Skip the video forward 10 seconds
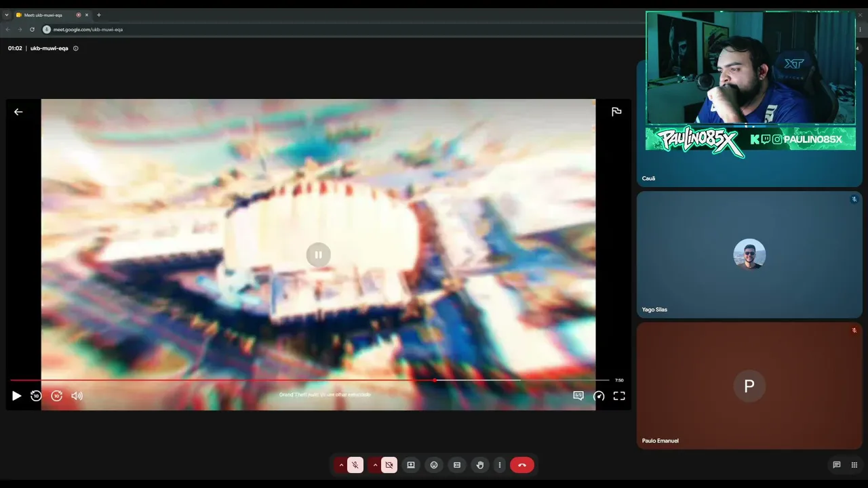 pos(57,396)
